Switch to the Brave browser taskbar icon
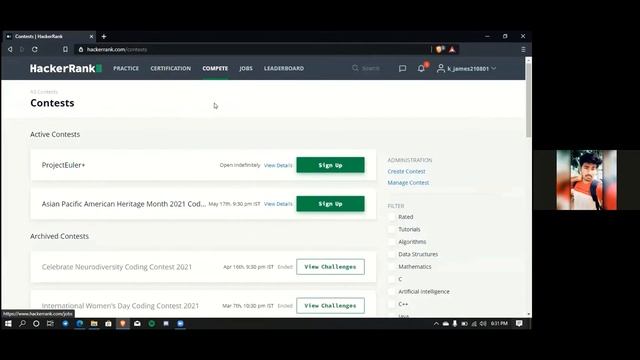Viewport: 640px width, 360px height. tap(122, 324)
